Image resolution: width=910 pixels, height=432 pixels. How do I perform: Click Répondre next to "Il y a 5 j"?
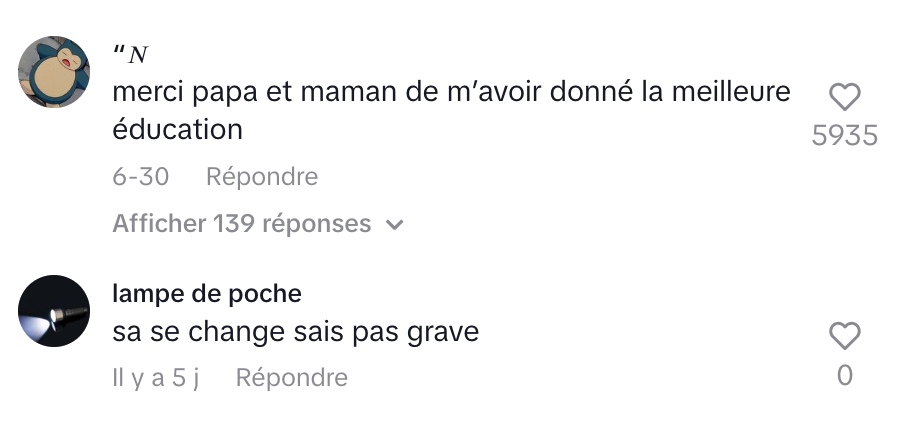(x=291, y=377)
